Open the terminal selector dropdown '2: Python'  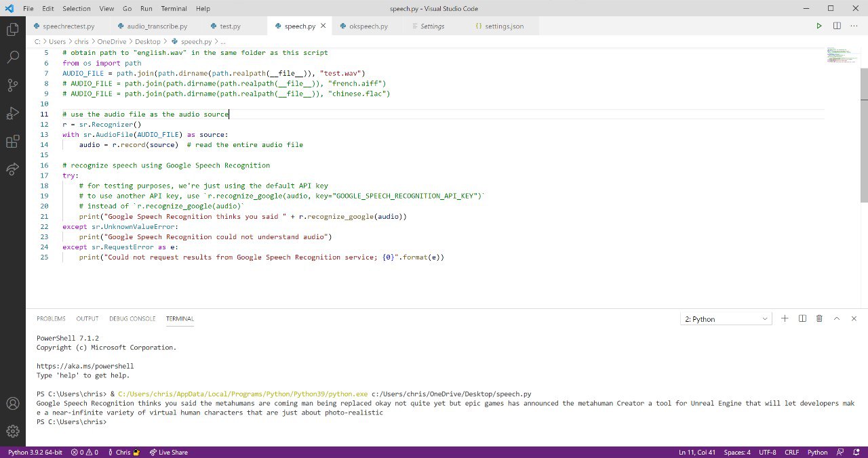(726, 319)
